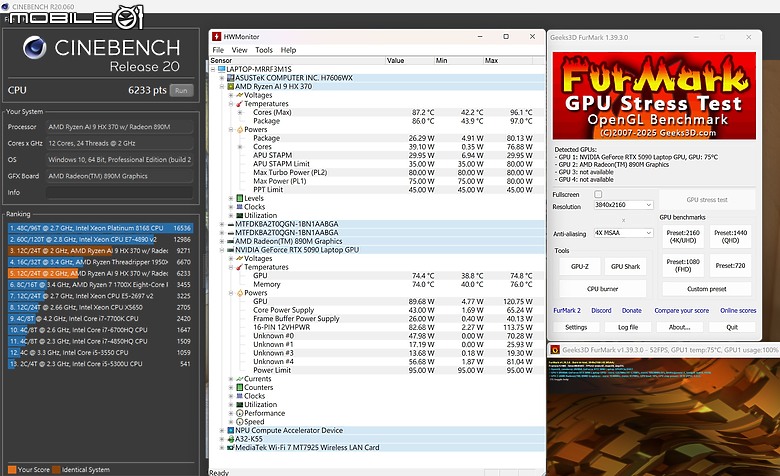Collapse the CPU Temperatures tree node

[229, 104]
